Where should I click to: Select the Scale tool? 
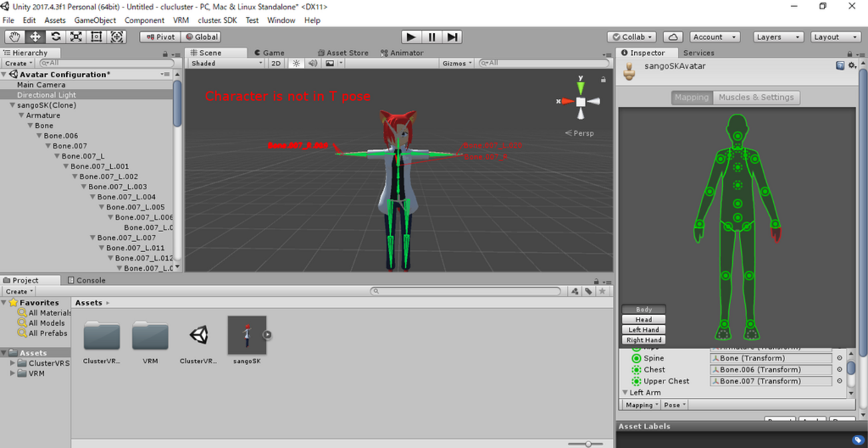pos(76,37)
